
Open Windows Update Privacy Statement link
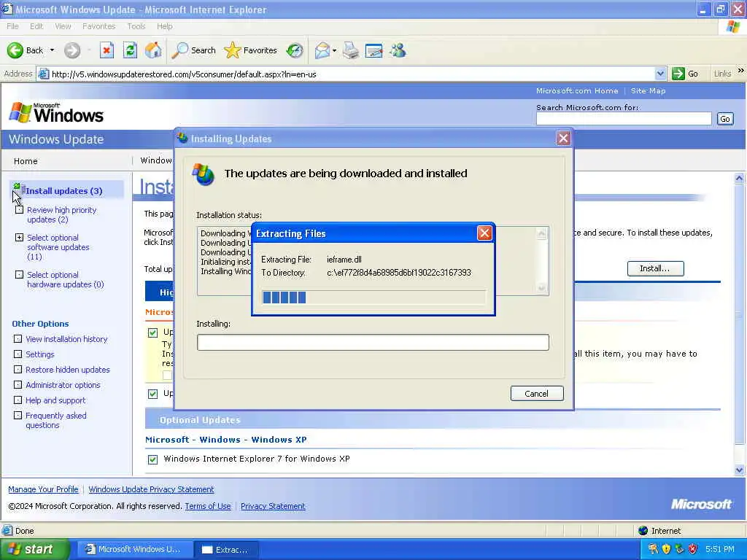[151, 489]
